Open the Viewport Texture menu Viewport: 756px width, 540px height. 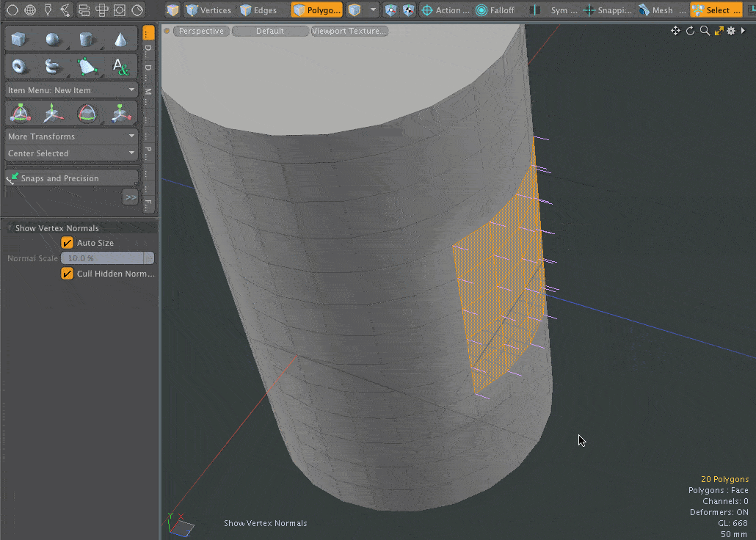(349, 31)
